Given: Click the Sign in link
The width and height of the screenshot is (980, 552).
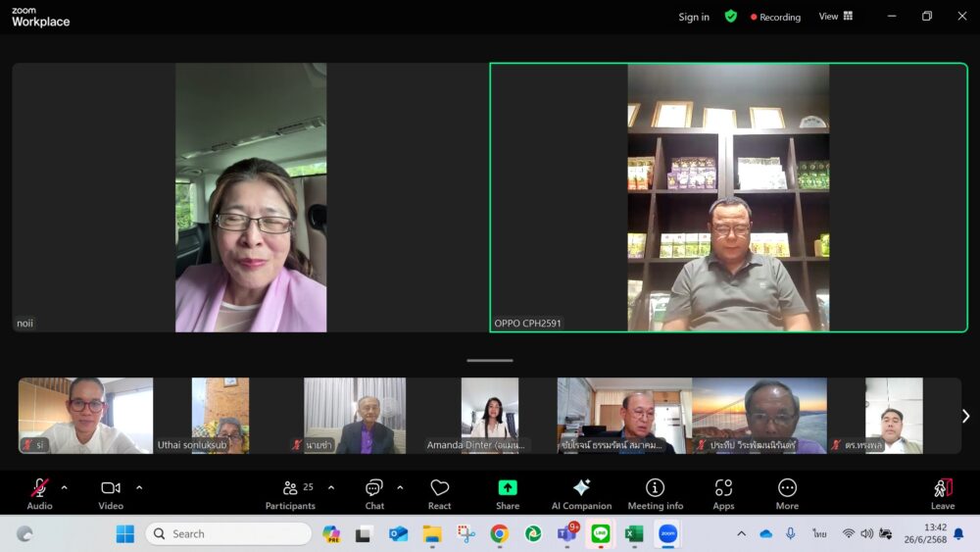Looking at the screenshot, I should 694,17.
